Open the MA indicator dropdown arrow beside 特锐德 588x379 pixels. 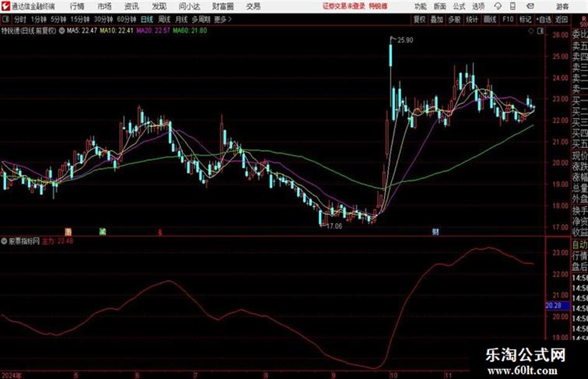click(62, 30)
